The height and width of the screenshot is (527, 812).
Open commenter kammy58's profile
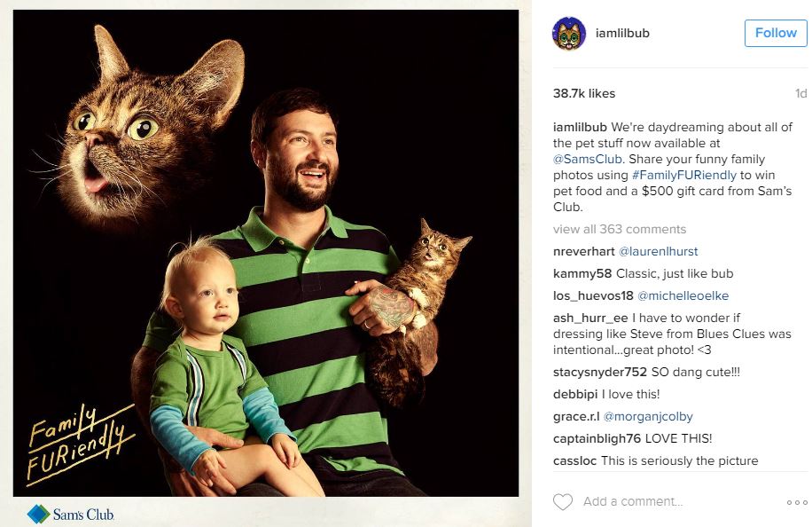click(x=582, y=273)
